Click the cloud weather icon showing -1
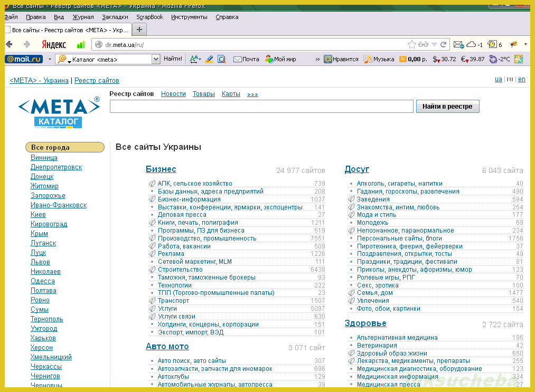Screen dimensions: 535x392 point(474,44)
